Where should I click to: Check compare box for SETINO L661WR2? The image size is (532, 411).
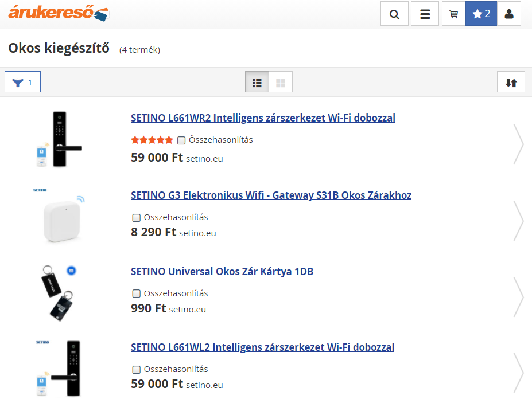181,140
